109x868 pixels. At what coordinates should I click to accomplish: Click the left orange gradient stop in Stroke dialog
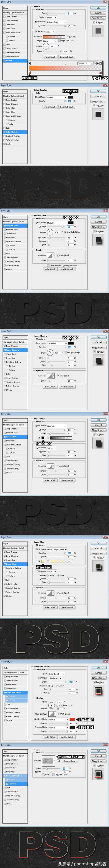coord(30,72)
